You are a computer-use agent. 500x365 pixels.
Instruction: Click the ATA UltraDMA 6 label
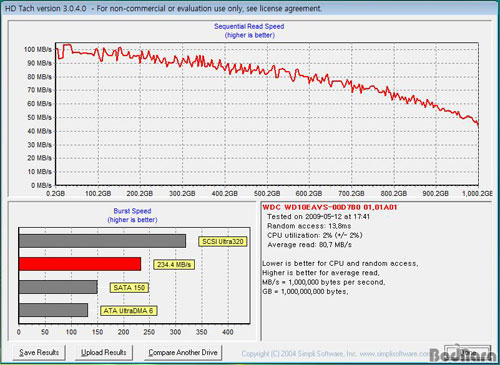point(128,311)
